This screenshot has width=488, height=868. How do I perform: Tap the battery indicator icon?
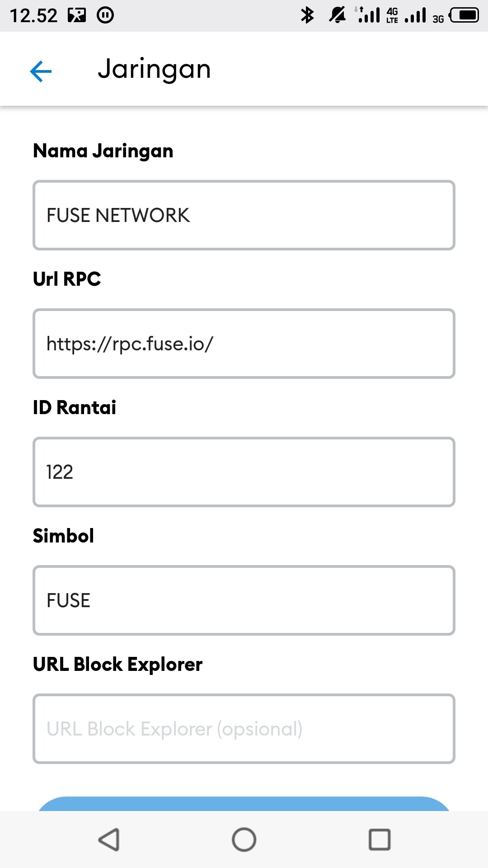click(x=464, y=15)
